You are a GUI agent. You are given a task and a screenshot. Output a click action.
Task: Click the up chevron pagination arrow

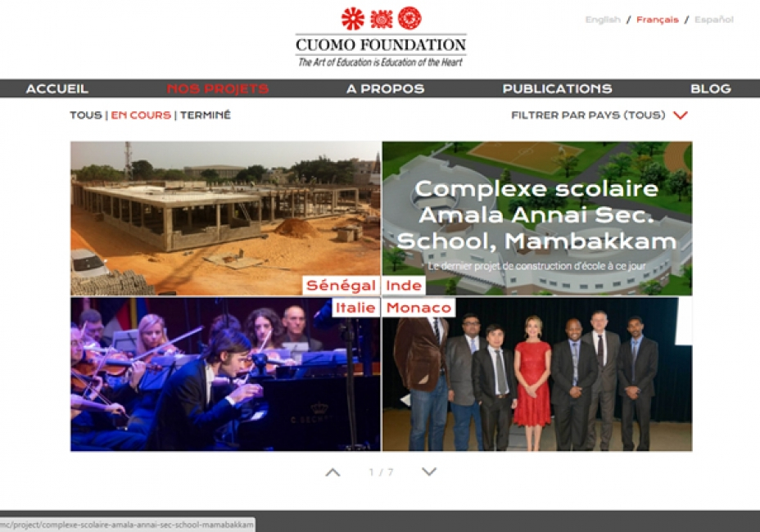[x=332, y=472]
